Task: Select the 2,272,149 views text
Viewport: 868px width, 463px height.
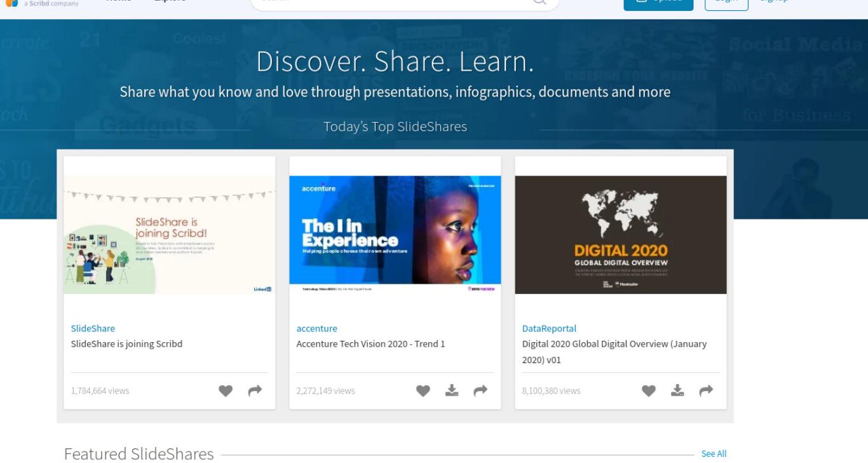Action: point(325,391)
